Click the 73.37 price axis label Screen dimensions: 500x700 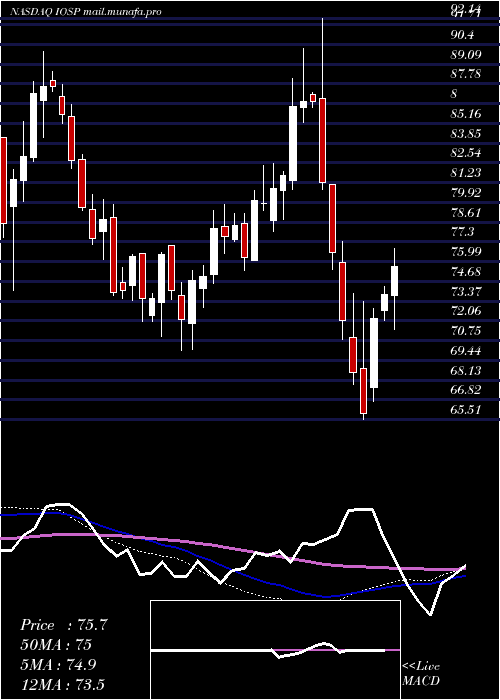466,291
